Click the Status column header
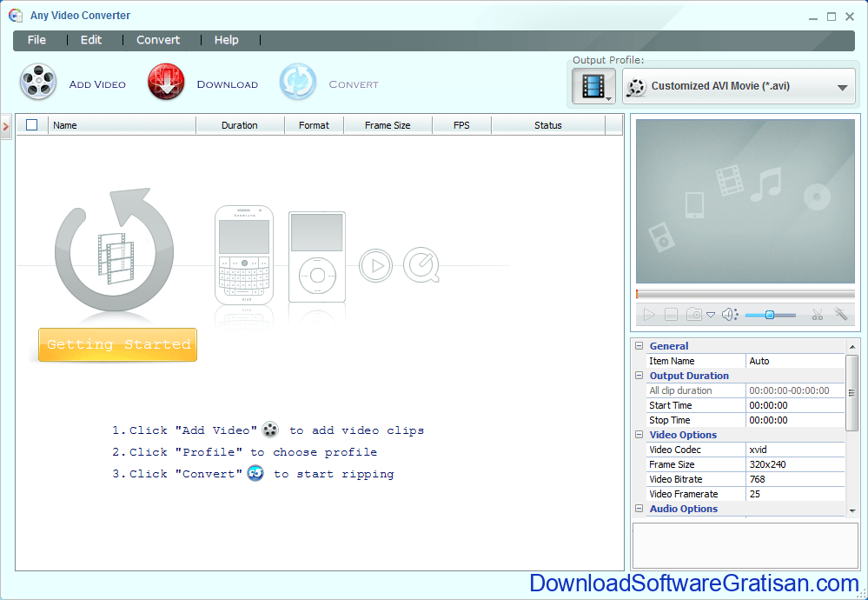This screenshot has height=600, width=868. click(x=548, y=125)
